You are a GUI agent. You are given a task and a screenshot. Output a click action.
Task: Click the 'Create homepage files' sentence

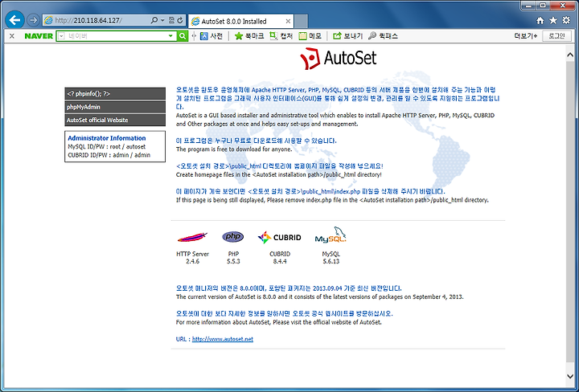pos(279,174)
